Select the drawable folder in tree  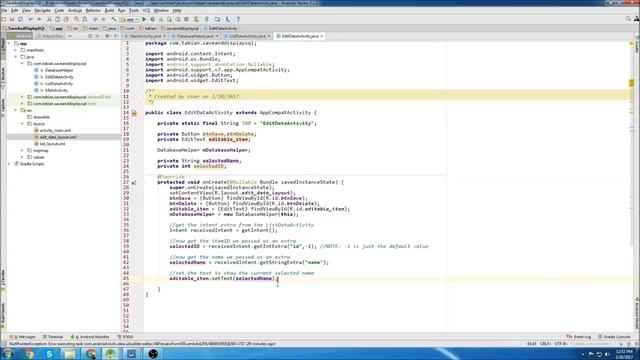point(41,117)
